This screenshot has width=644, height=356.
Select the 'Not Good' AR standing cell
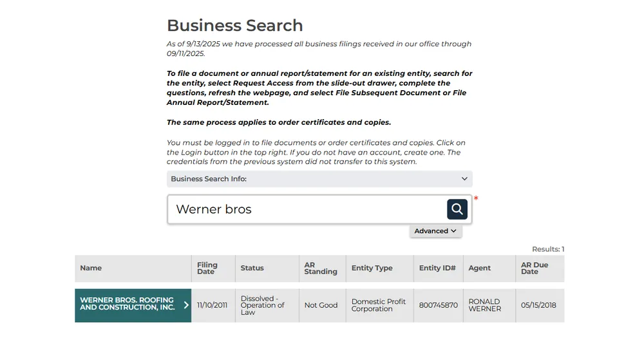pos(321,305)
